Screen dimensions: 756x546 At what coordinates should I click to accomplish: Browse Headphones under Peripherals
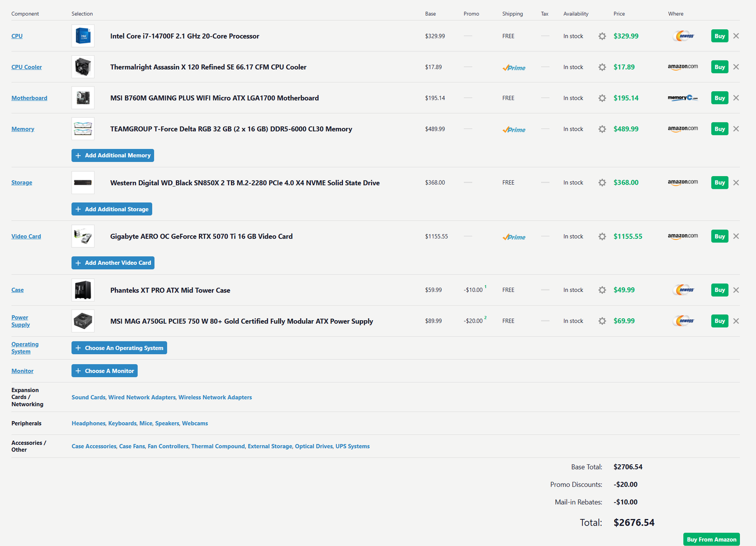(x=88, y=423)
